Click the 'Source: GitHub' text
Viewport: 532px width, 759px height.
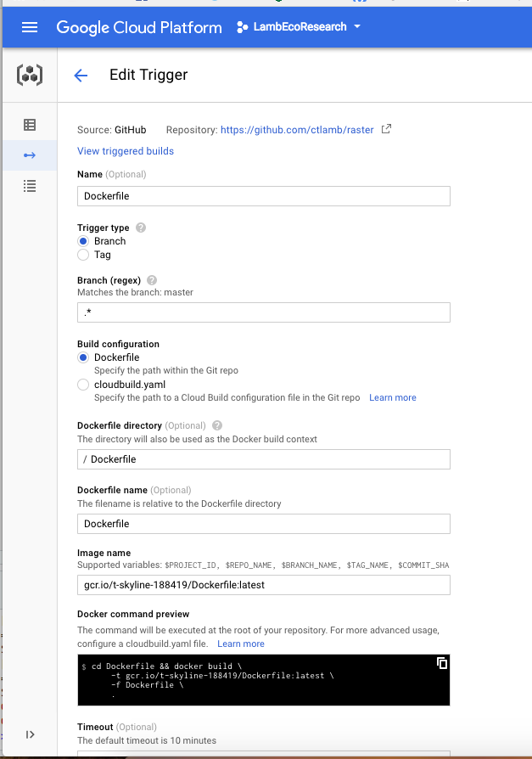(x=112, y=130)
